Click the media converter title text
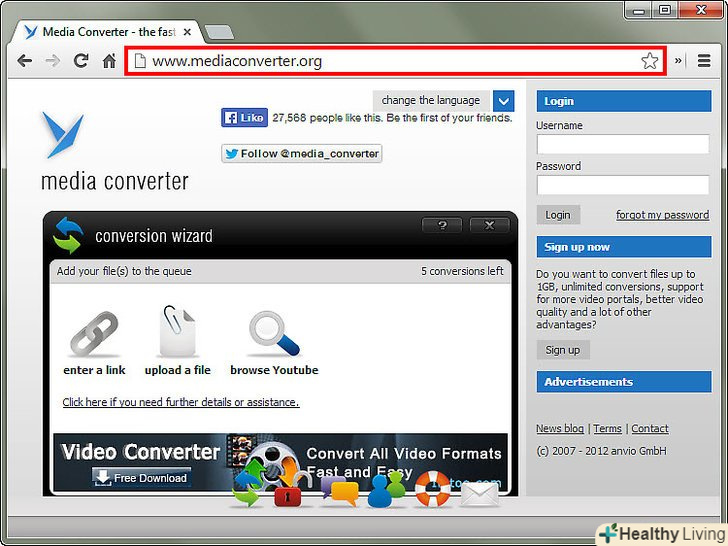 [x=115, y=181]
